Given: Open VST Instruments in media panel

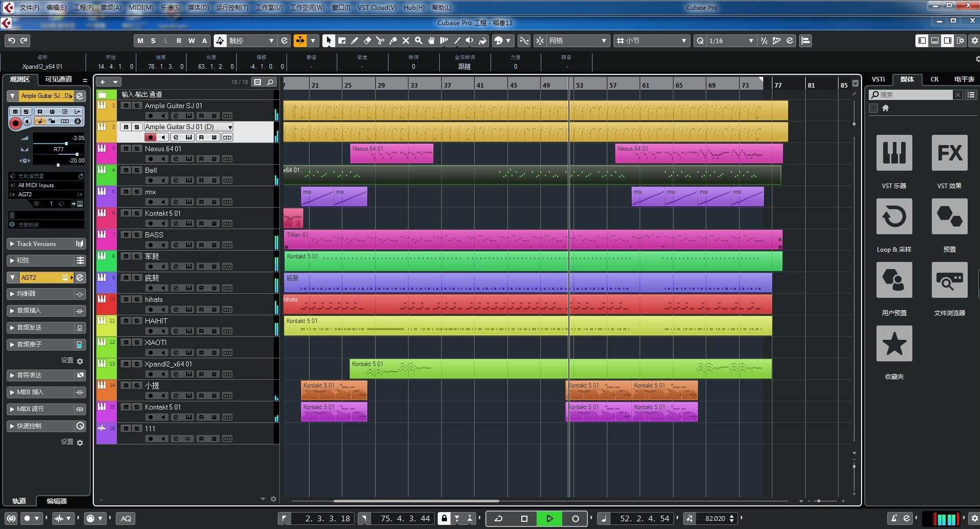Looking at the screenshot, I should tap(894, 153).
